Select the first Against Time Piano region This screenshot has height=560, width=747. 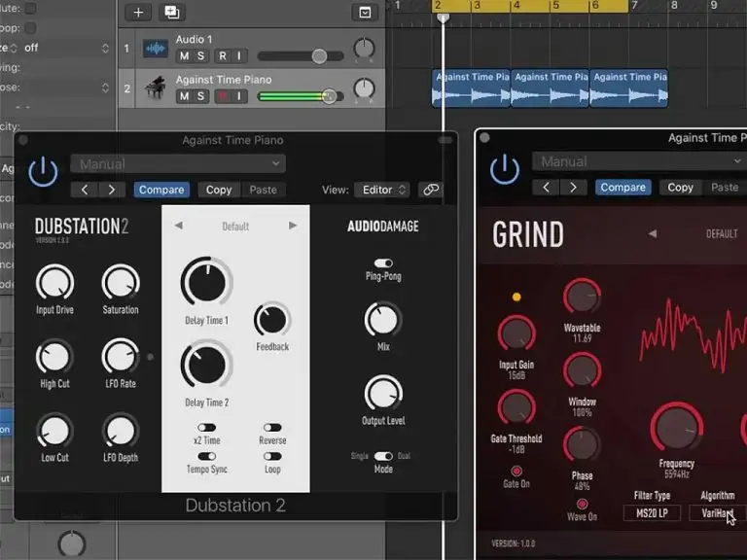471,88
